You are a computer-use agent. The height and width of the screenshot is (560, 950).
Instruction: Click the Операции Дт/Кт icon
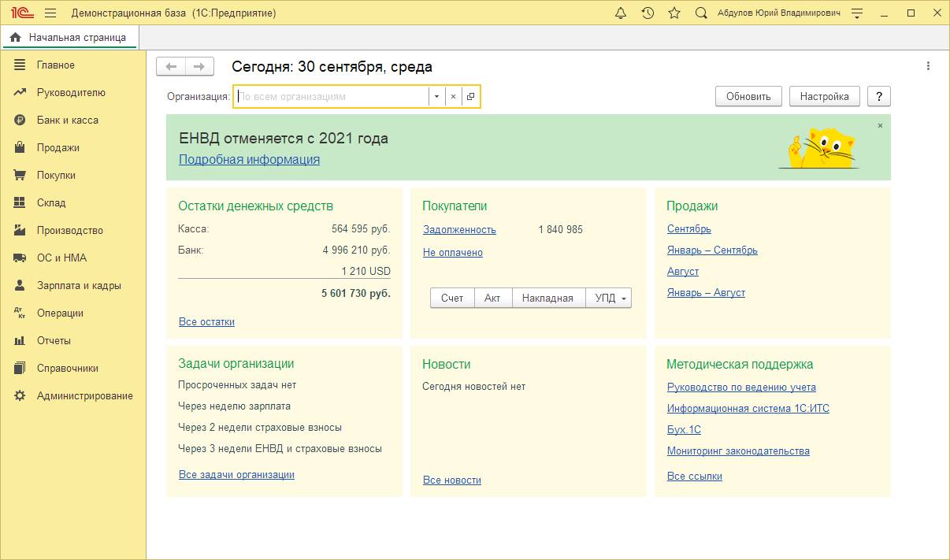pyautogui.click(x=20, y=313)
